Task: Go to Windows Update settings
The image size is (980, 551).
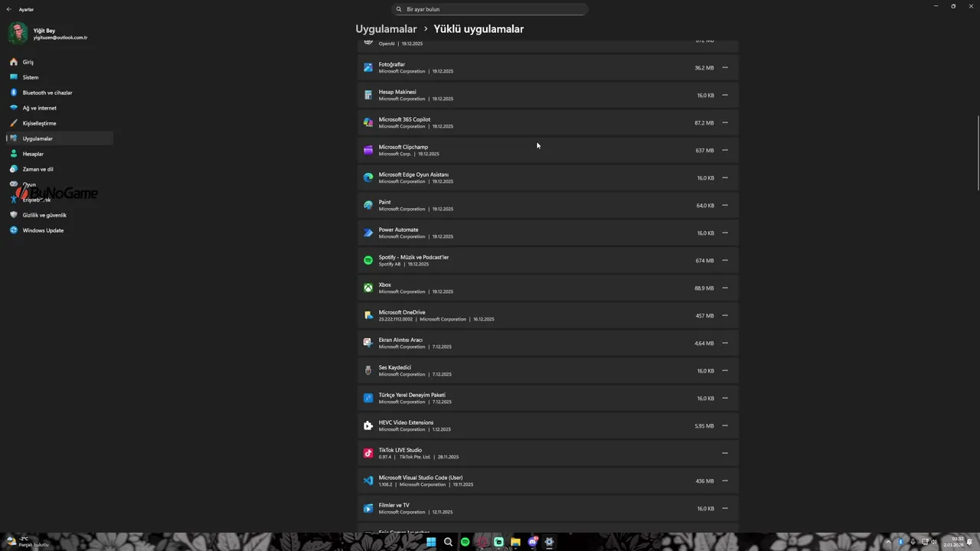Action: tap(43, 230)
